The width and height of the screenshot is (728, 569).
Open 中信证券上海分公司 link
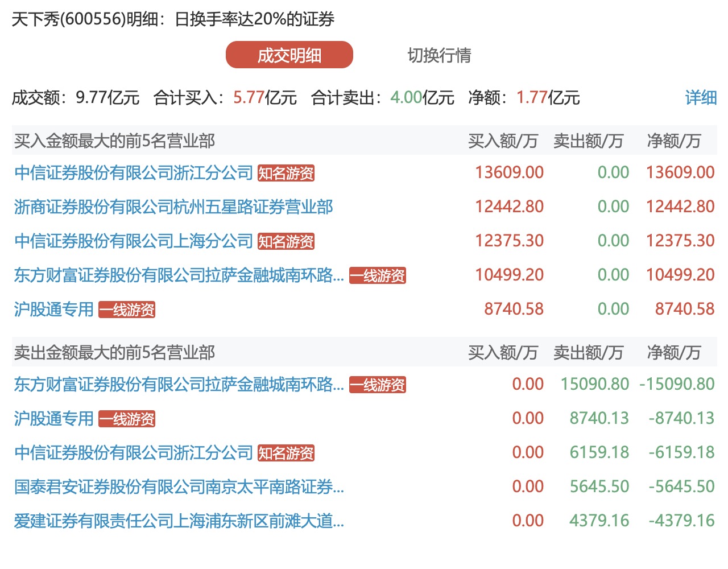tap(134, 241)
